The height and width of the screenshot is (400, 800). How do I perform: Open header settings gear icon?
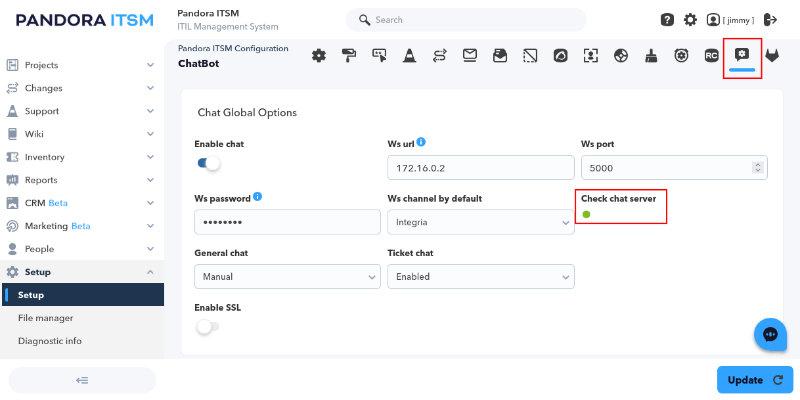pyautogui.click(x=690, y=20)
